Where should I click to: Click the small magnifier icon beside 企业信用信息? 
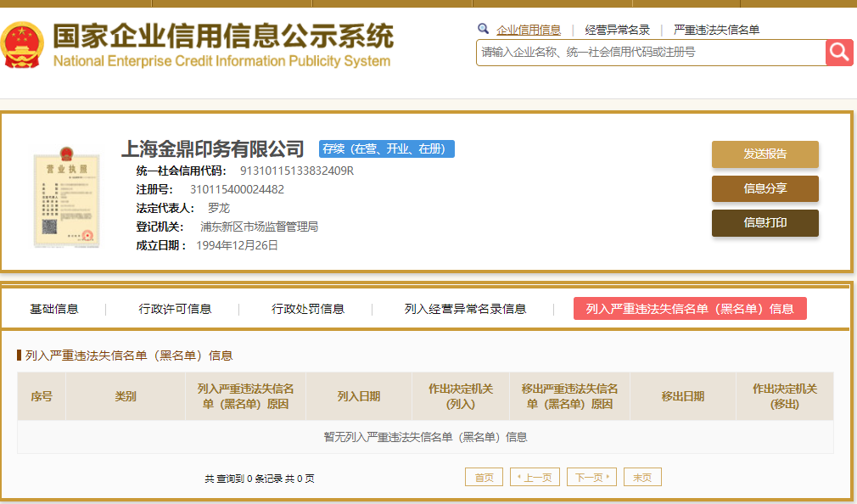483,29
